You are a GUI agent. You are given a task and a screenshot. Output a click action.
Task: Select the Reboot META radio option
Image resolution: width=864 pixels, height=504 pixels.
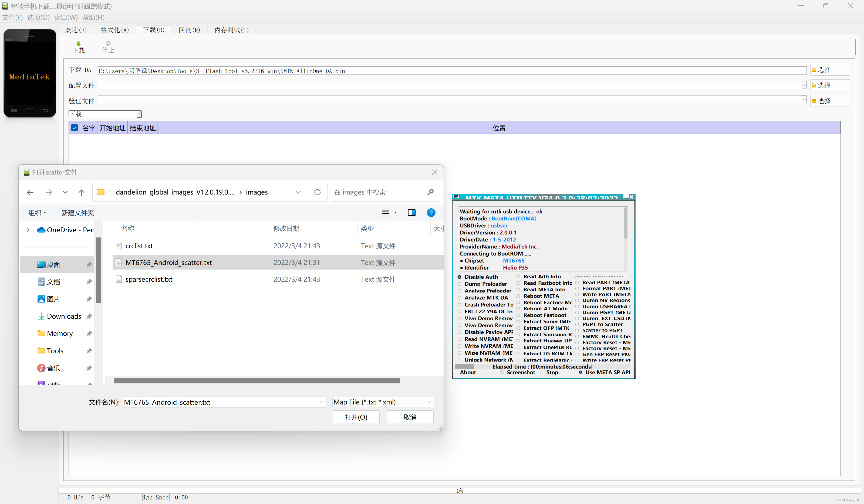pos(518,296)
